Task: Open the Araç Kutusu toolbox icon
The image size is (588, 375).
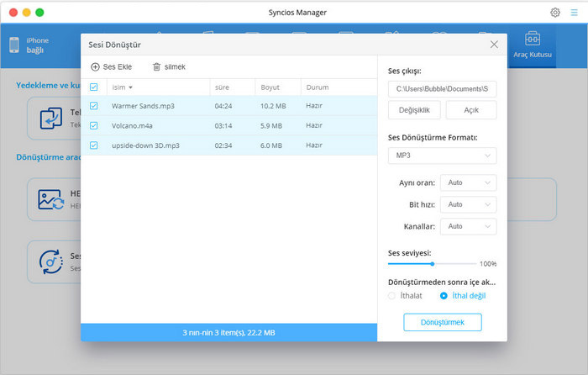Action: [x=532, y=39]
